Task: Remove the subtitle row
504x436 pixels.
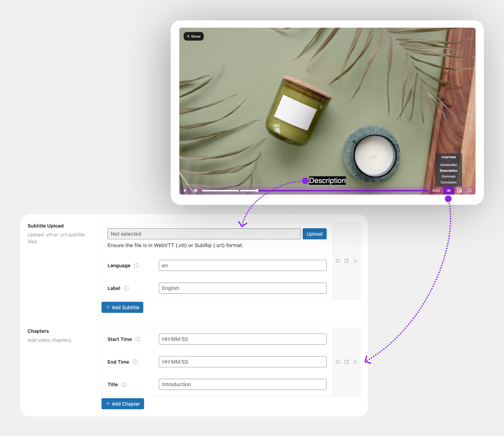Action: pos(355,261)
